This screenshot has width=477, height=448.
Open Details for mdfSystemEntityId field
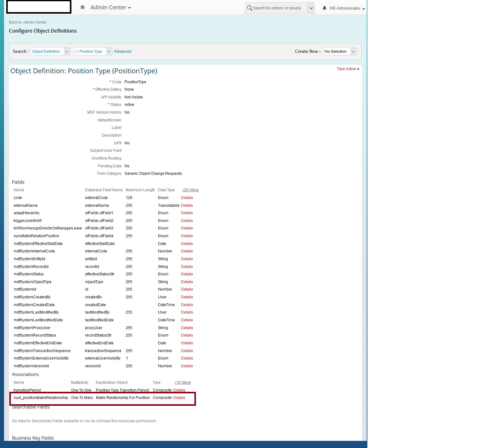[x=187, y=259]
